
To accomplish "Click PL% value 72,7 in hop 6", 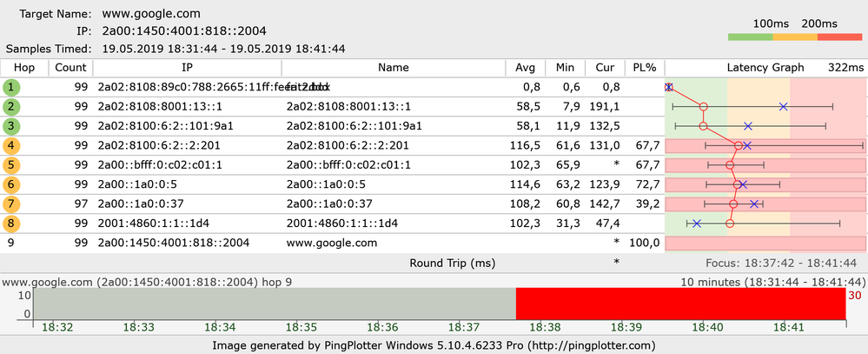I will coord(647,184).
